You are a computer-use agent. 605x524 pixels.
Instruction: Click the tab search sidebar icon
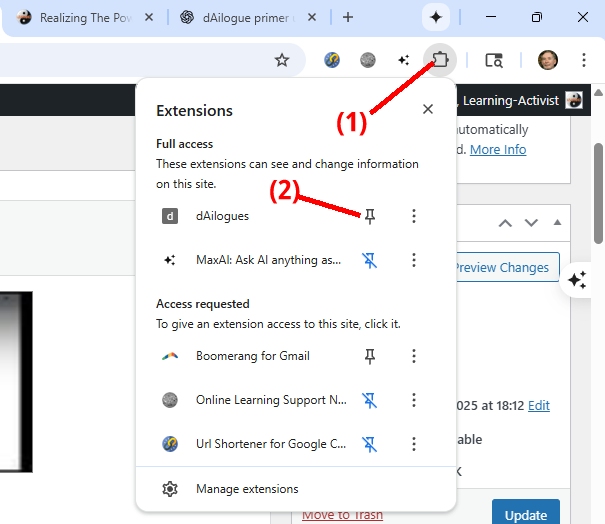[x=494, y=60]
